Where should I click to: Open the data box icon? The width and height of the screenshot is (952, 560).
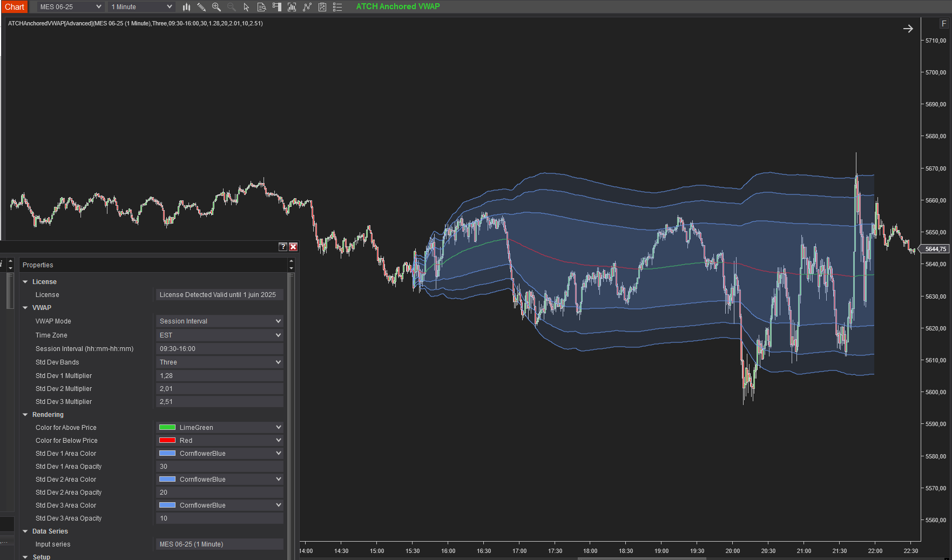pos(262,7)
